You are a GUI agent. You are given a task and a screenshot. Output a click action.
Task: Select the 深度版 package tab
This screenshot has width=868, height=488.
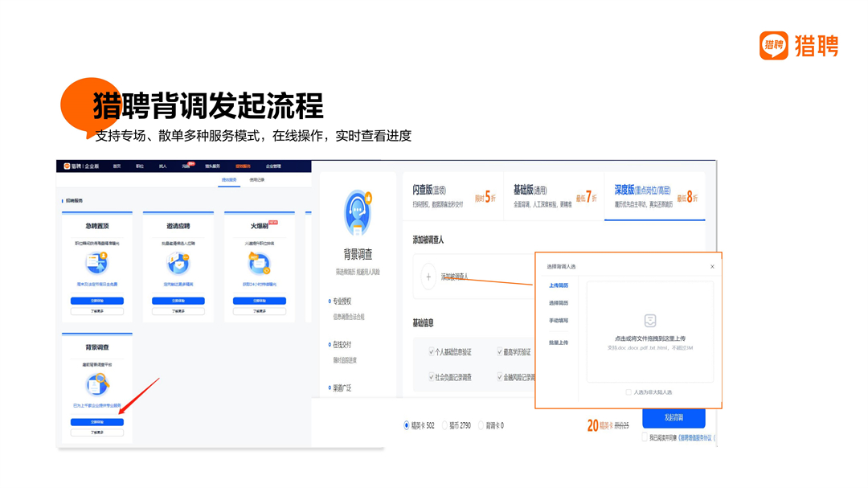coord(655,197)
